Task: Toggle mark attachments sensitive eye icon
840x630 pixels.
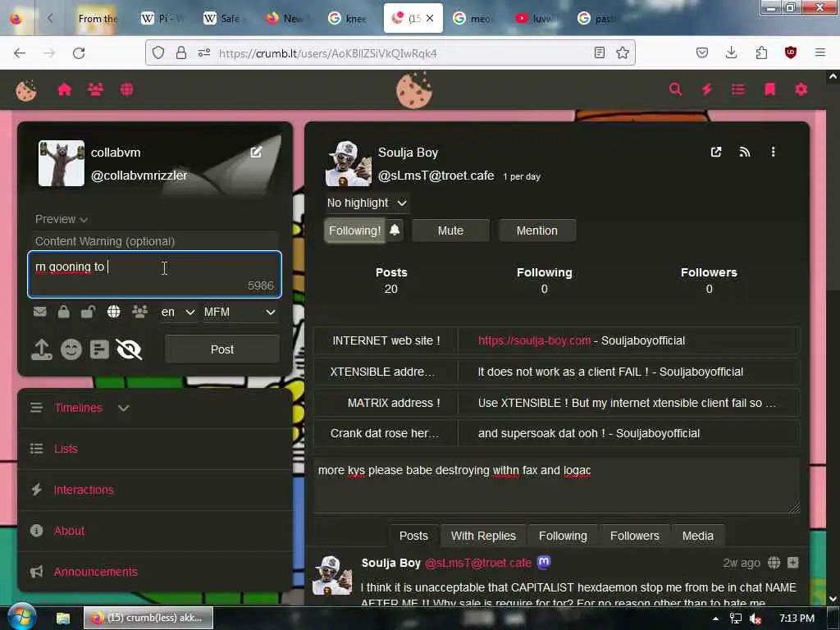Action: (x=129, y=349)
